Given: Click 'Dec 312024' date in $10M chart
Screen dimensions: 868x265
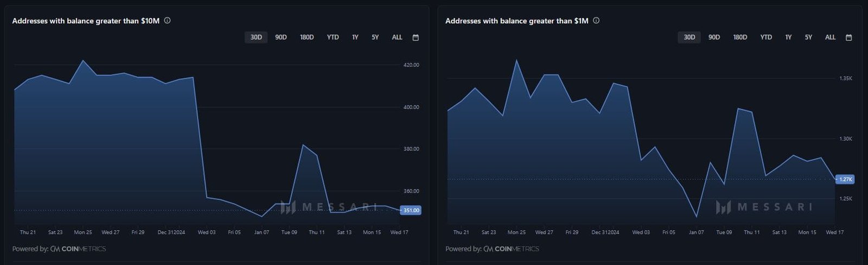Looking at the screenshot, I should pos(171,232).
